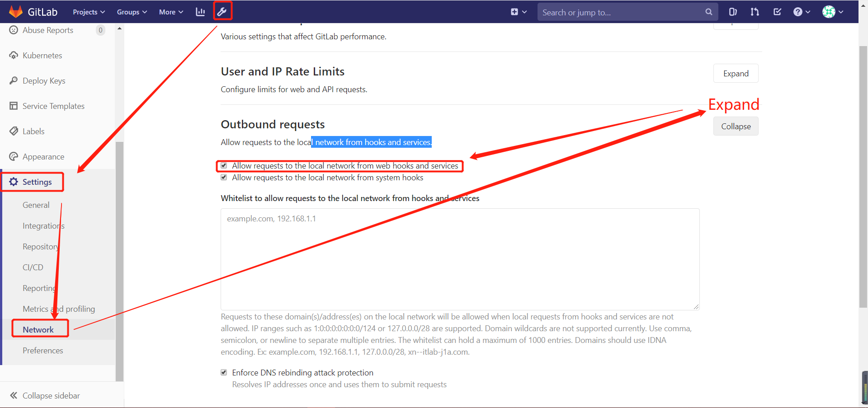Select the Network settings item
The width and height of the screenshot is (868, 408).
coord(38,330)
